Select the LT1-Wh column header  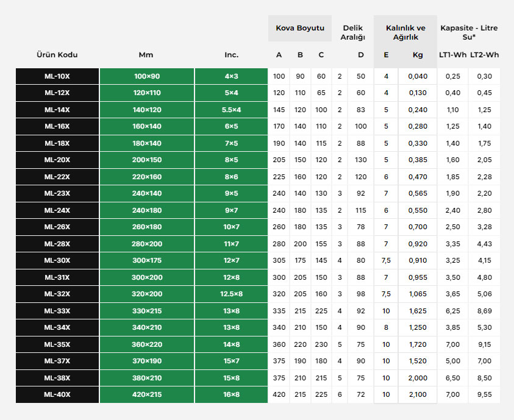(452, 55)
